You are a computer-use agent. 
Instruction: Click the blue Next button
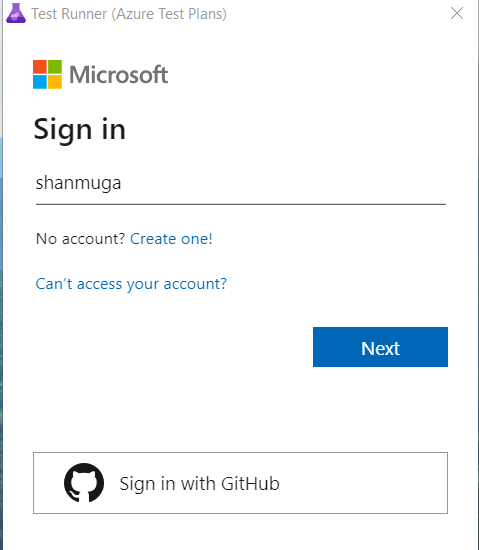380,347
